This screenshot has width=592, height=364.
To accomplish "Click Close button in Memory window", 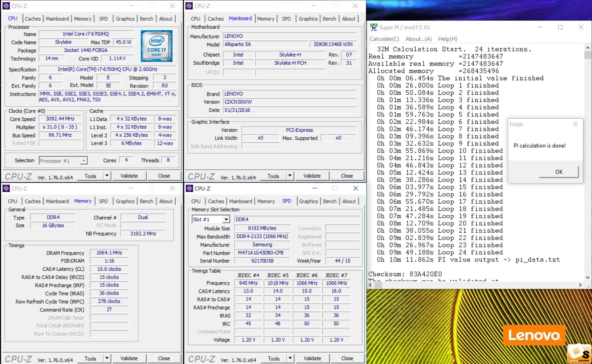I will tap(164, 358).
